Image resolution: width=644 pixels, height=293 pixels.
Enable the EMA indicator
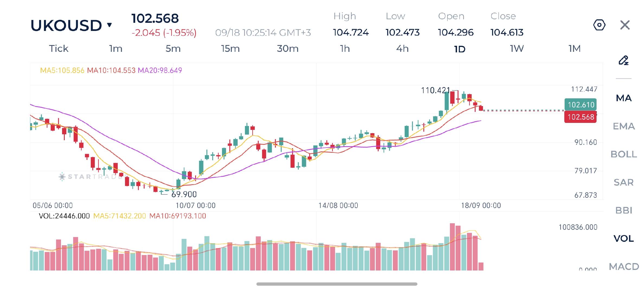pyautogui.click(x=624, y=126)
